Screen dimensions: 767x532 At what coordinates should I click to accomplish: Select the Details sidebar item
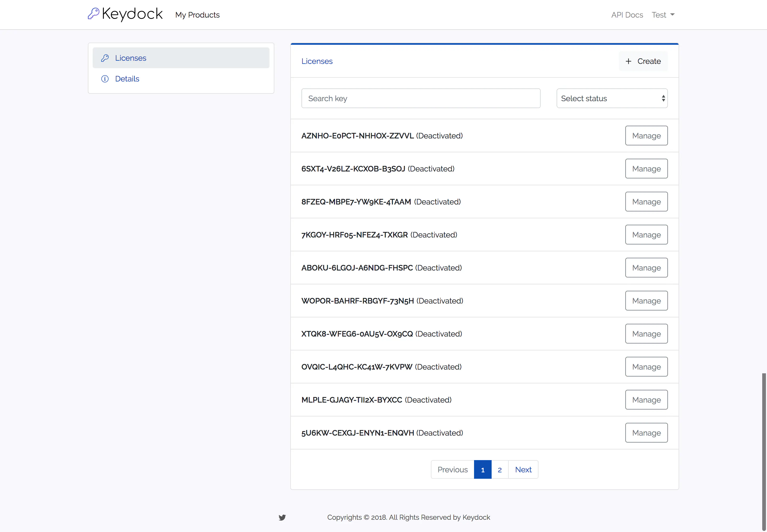click(181, 79)
